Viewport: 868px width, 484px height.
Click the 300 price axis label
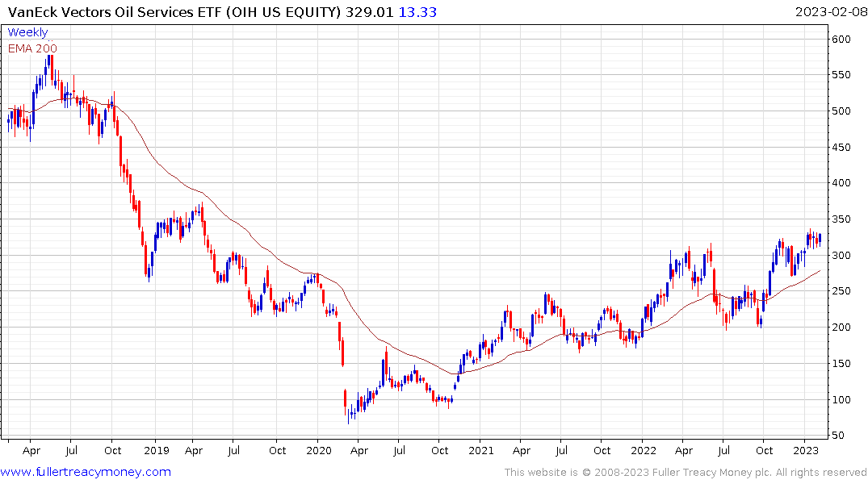point(841,255)
